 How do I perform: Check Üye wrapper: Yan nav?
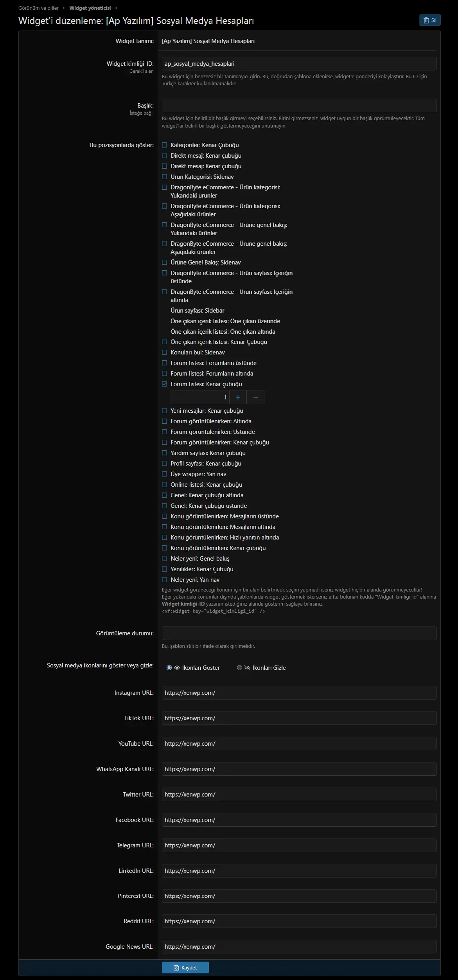click(x=165, y=474)
